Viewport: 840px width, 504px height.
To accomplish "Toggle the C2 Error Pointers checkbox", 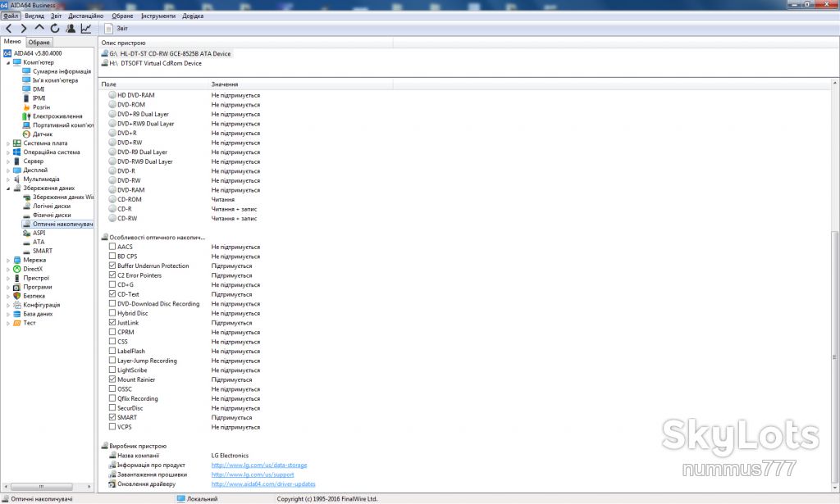I will click(112, 275).
